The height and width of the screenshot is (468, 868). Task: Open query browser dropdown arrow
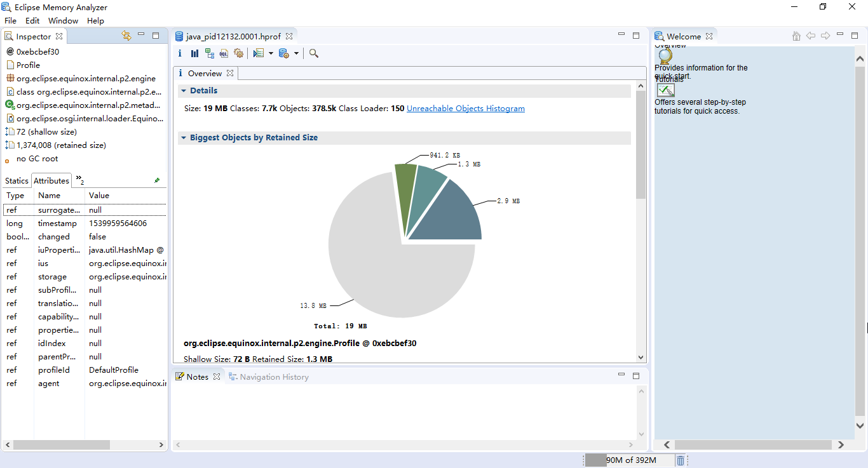point(296,53)
